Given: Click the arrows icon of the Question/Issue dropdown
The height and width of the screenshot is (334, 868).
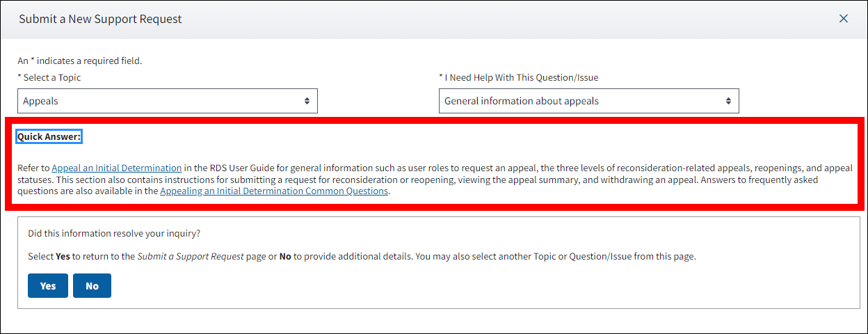Looking at the screenshot, I should [728, 101].
